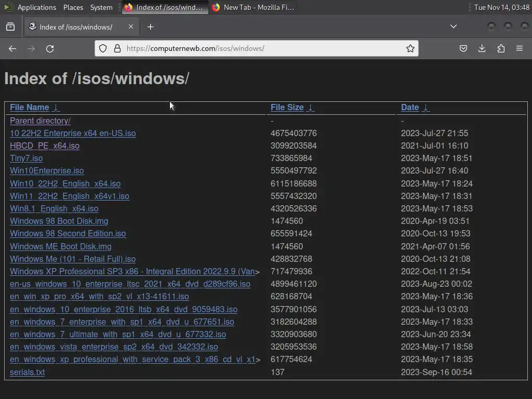Close the Index of /isos/windows/ tab

pyautogui.click(x=130, y=26)
